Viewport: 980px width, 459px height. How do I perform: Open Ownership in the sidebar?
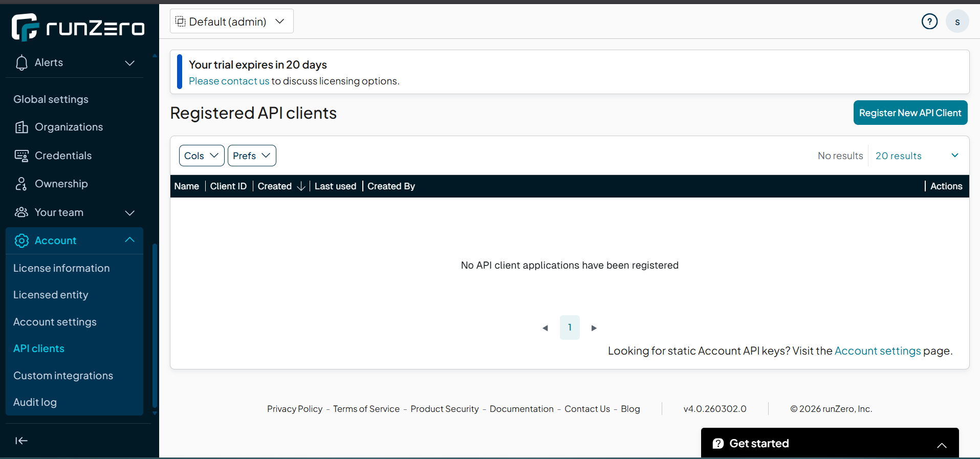[x=61, y=184]
